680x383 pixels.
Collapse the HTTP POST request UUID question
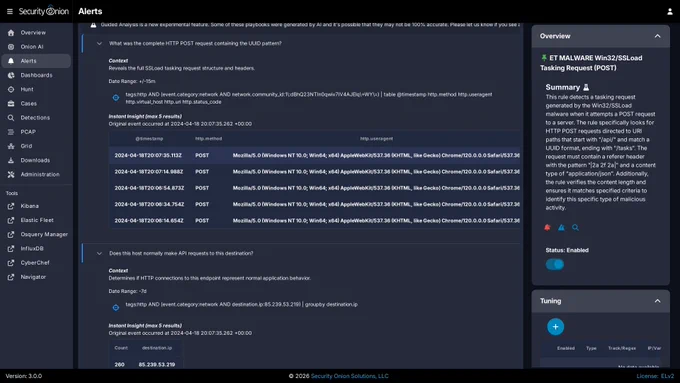(99, 43)
